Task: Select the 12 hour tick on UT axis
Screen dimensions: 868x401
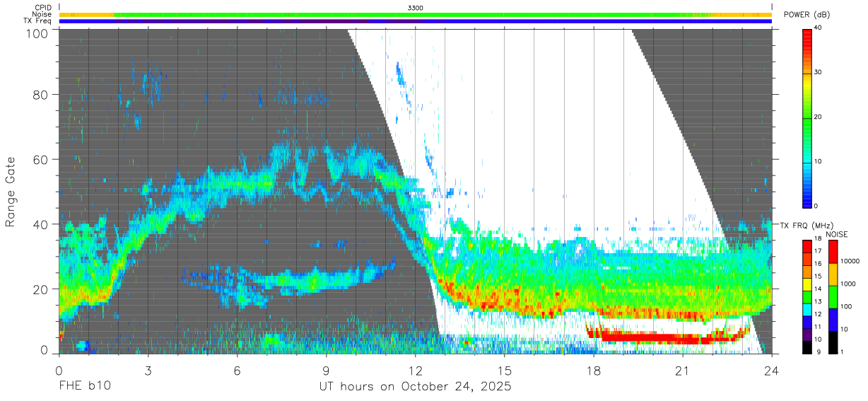Action: tap(416, 370)
